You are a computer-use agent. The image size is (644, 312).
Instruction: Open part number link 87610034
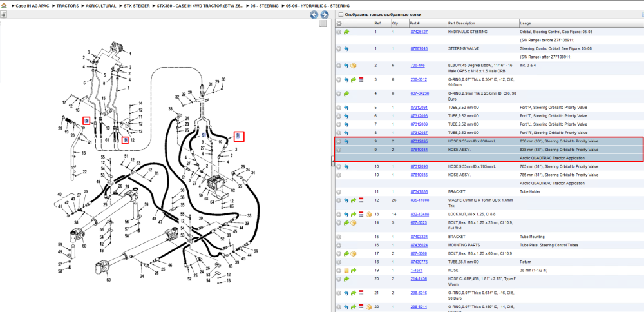(x=419, y=150)
